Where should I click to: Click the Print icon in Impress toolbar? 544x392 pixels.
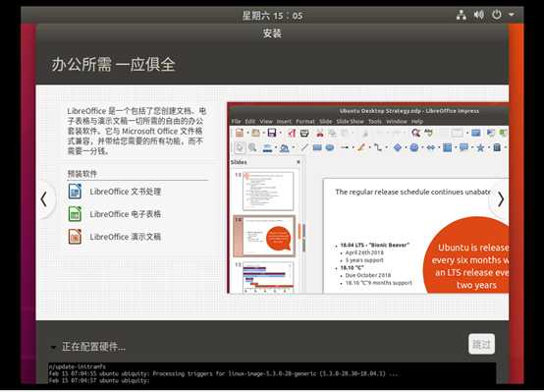coord(304,133)
